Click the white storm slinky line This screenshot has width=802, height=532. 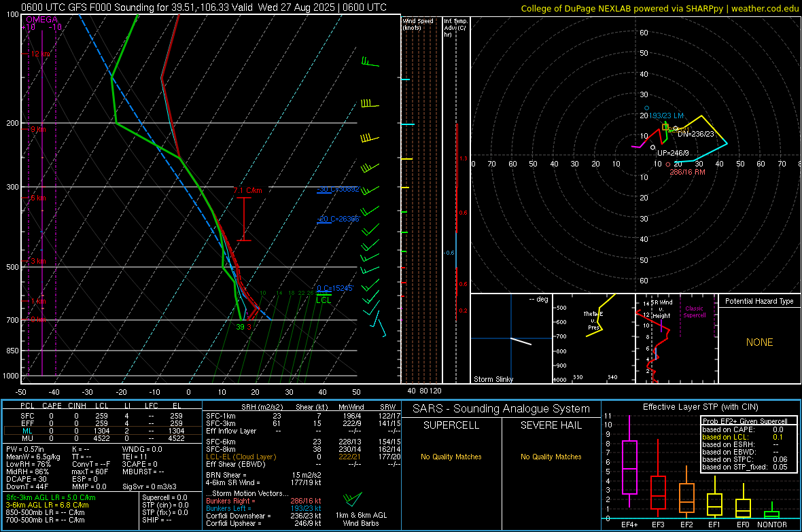pyautogui.click(x=521, y=341)
